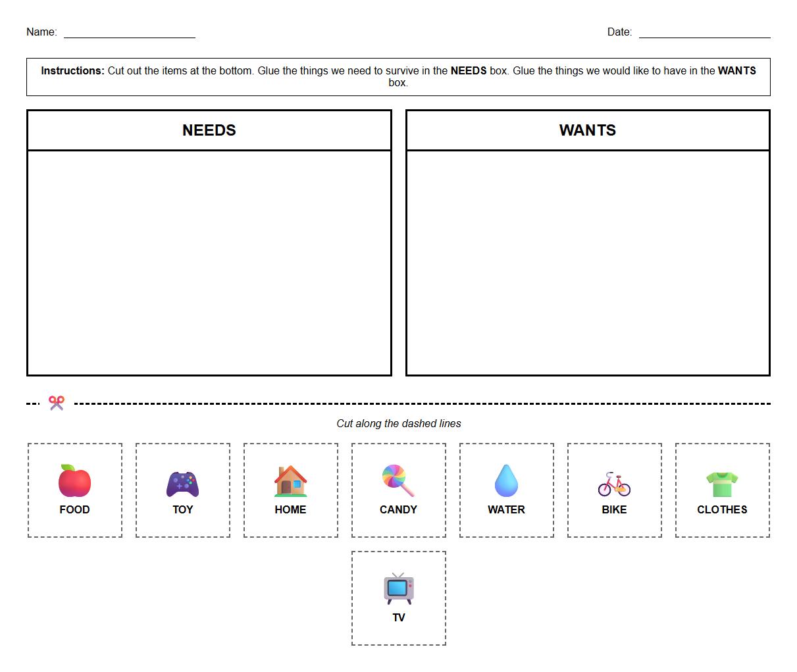
Task: Click the apple icon in the FOOD card
Action: 74,480
